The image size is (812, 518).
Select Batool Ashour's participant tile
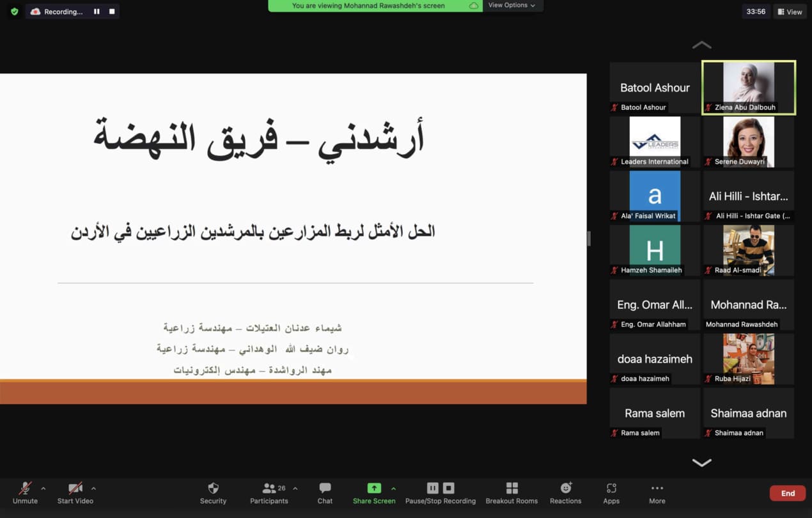point(655,88)
